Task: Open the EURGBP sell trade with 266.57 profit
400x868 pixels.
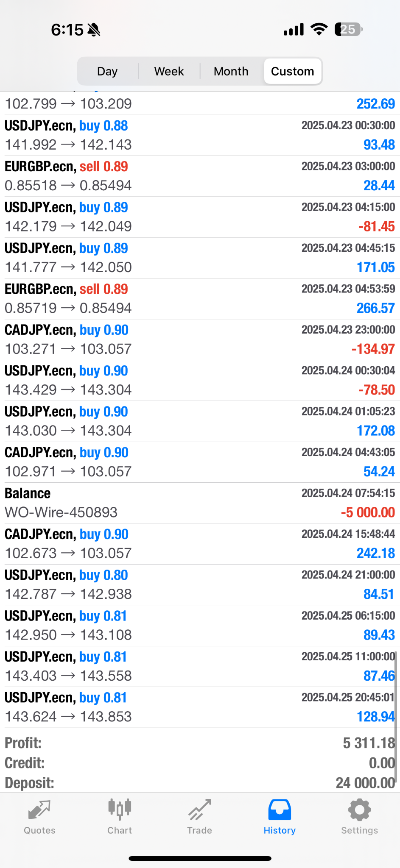Action: tap(200, 299)
